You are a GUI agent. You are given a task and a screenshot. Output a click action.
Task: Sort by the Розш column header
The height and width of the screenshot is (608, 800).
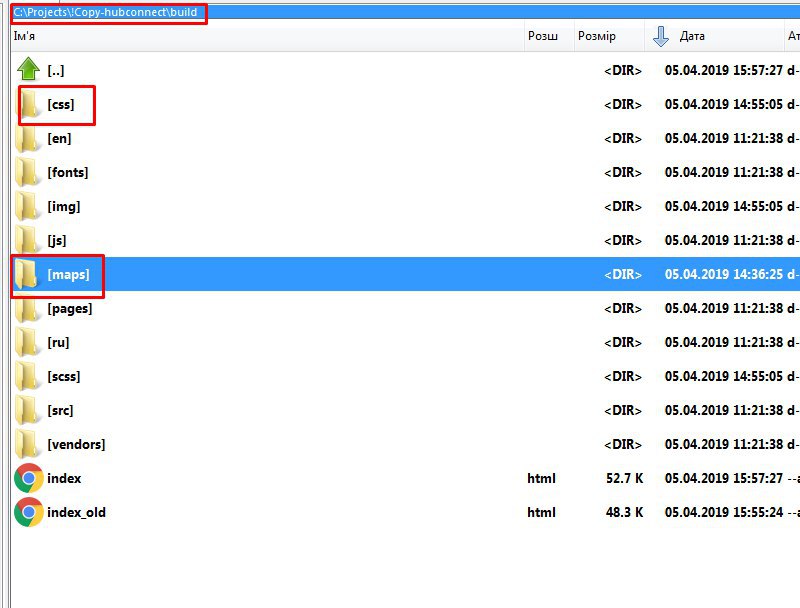(549, 36)
